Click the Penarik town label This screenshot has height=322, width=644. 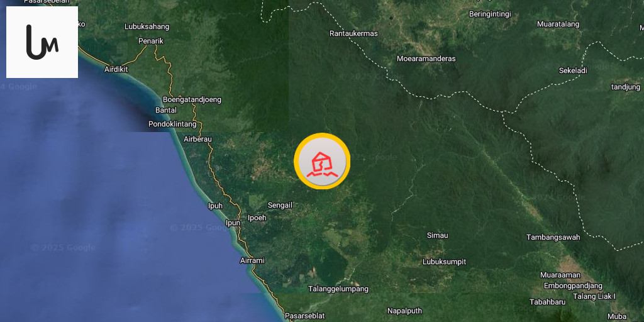click(x=151, y=41)
